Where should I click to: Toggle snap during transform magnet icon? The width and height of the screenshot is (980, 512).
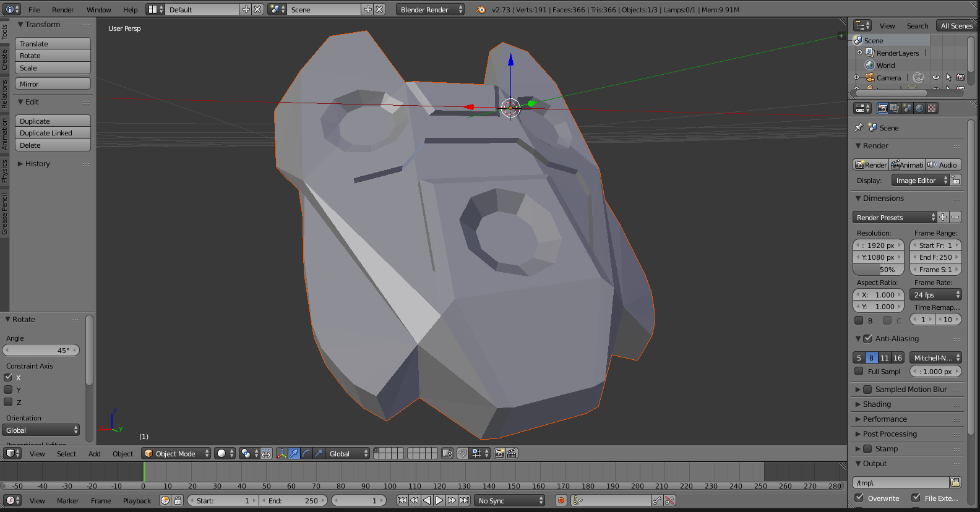462,453
